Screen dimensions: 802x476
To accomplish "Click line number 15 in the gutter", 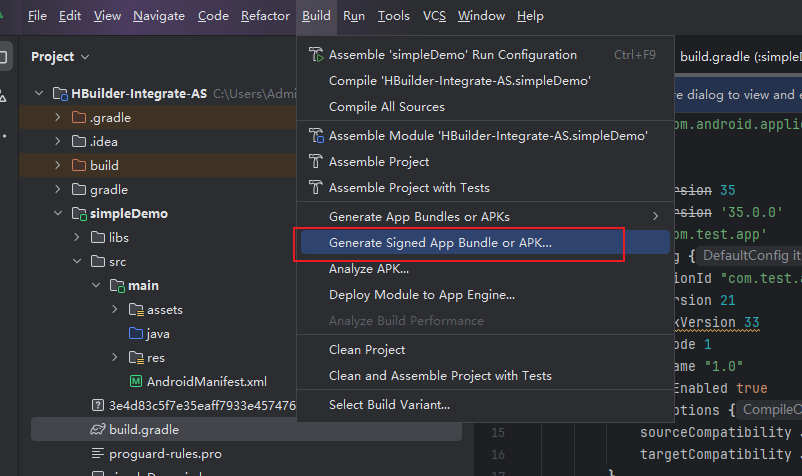I will 498,433.
